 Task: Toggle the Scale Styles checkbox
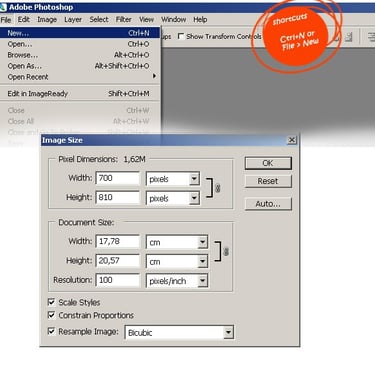(x=51, y=302)
